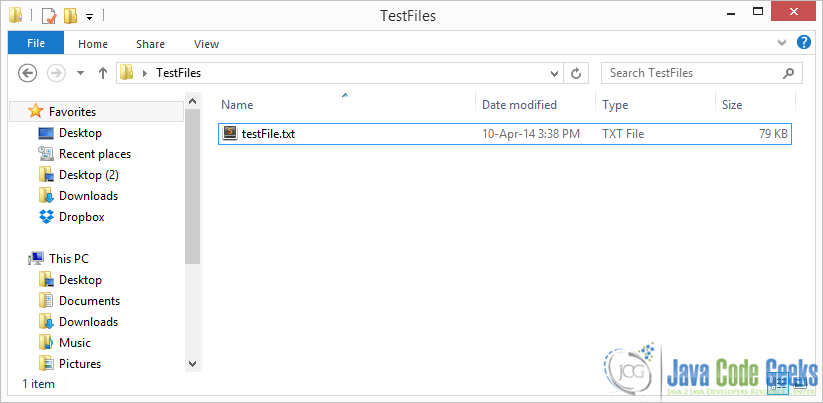
Task: Open Downloads under Favorites
Action: [x=88, y=196]
